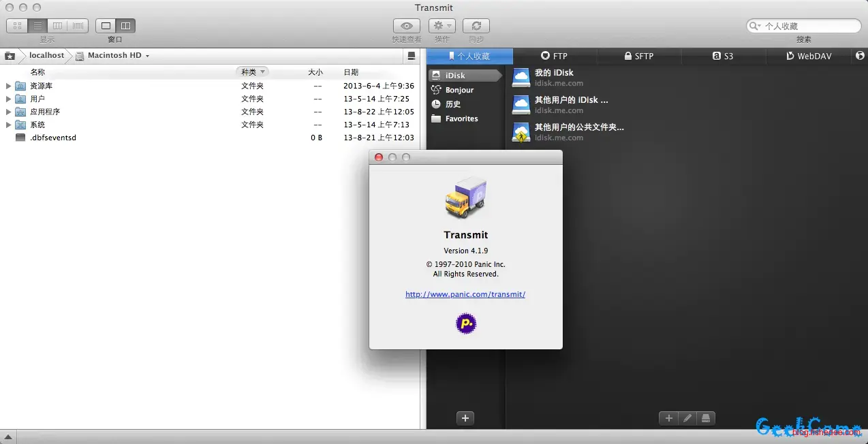Click the 个人收藏 search field

point(808,26)
